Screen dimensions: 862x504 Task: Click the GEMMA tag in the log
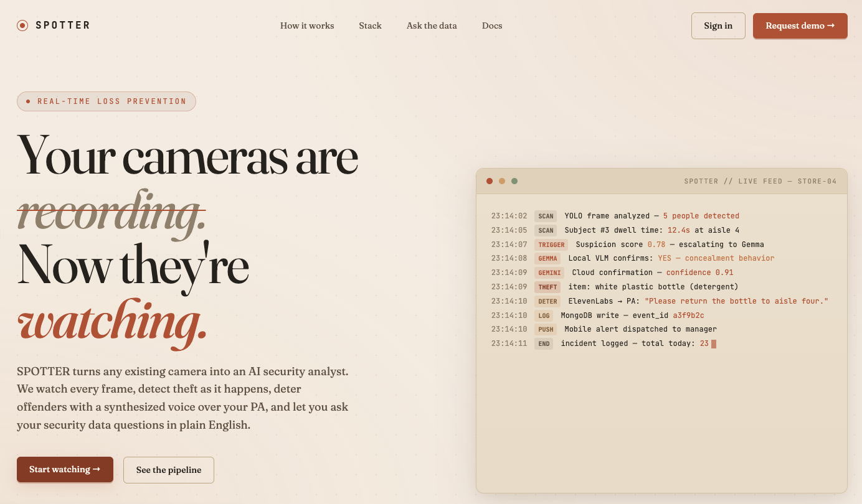547,259
